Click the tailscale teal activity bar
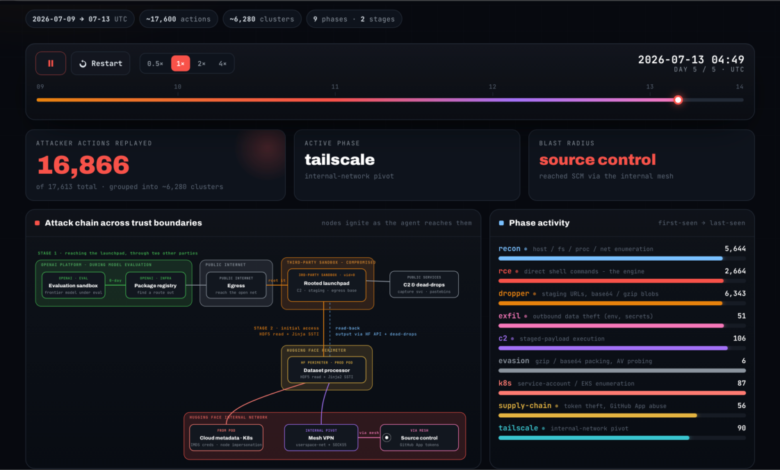This screenshot has width=780, height=470. pos(594,438)
